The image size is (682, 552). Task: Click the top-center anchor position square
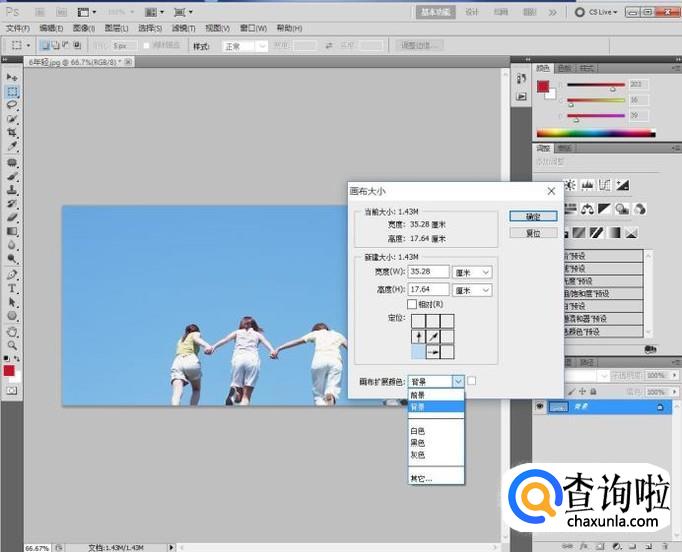coord(433,321)
